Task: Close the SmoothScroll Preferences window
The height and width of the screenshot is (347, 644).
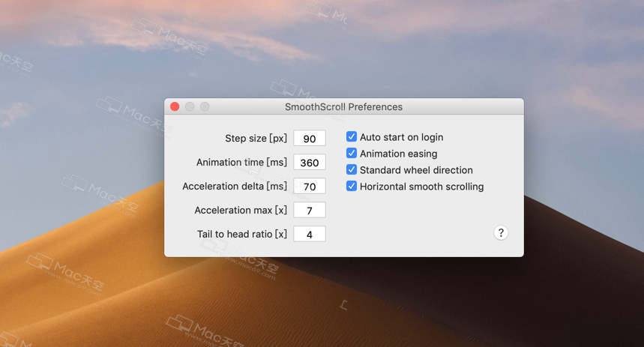Action: (175, 106)
